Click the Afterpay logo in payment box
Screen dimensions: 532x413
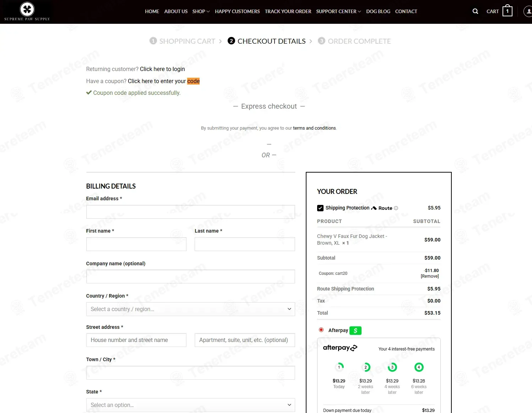tap(340, 348)
